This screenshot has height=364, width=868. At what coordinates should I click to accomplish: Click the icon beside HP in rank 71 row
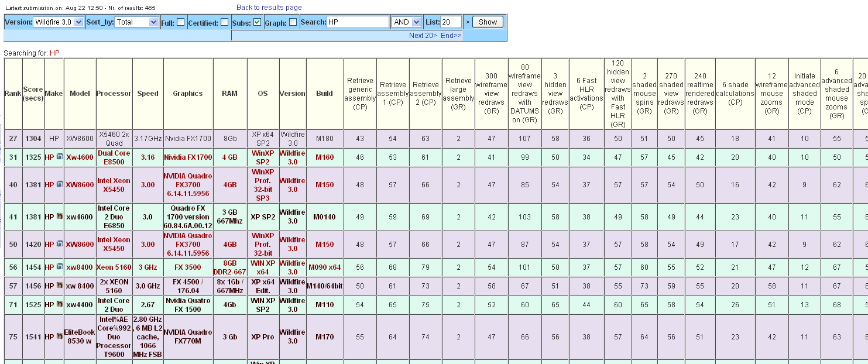59,305
